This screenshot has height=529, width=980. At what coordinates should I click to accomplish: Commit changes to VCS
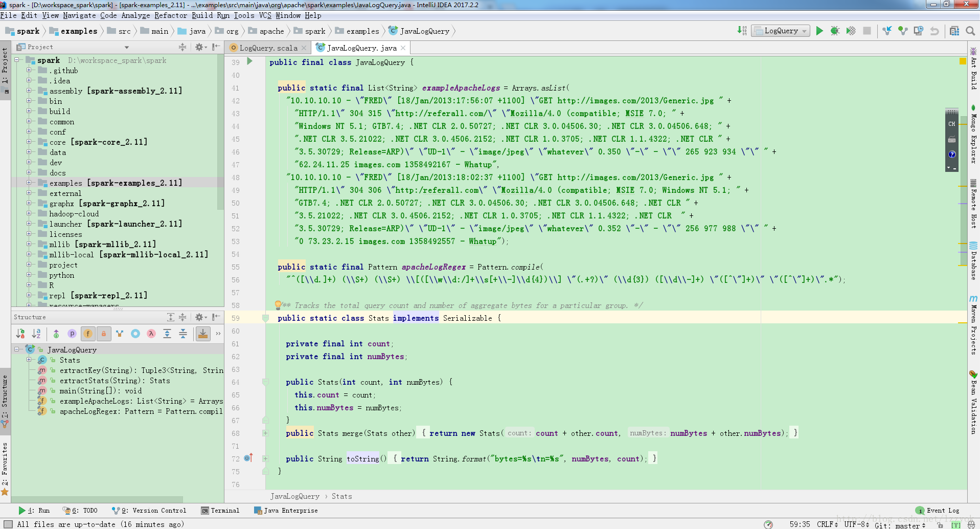click(x=903, y=31)
